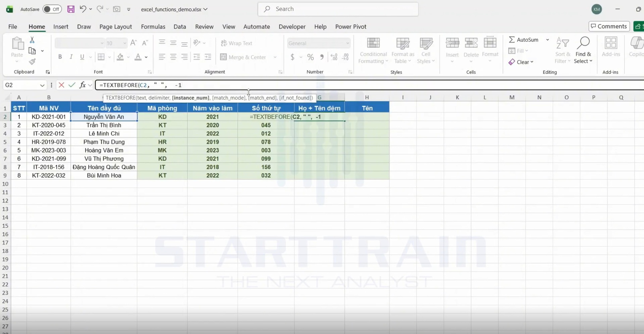Click the Format as Table button
Viewport: 644px width, 334px height.
(403, 50)
